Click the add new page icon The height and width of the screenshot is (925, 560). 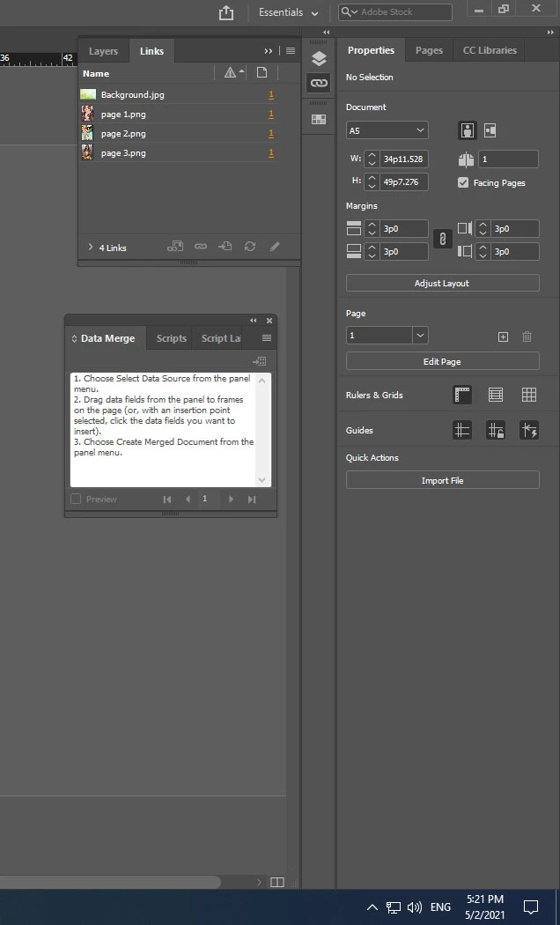click(x=503, y=337)
